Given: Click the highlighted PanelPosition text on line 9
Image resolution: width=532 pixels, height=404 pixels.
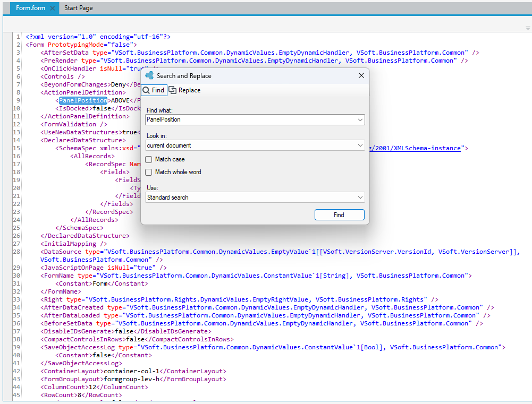Looking at the screenshot, I should coord(83,100).
